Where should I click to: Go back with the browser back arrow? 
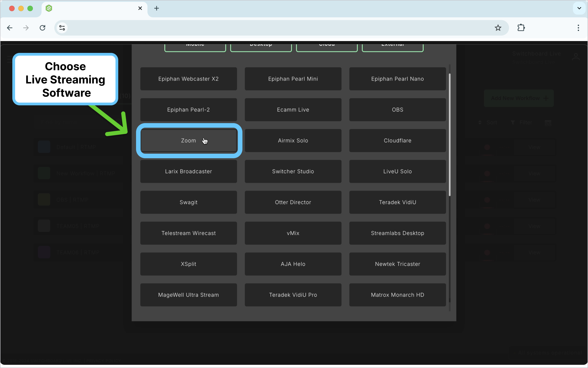tap(10, 28)
